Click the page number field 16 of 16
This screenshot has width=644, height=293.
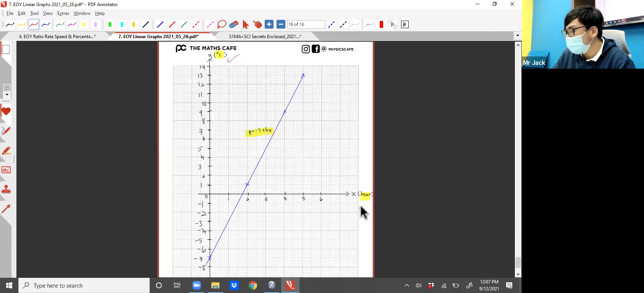pyautogui.click(x=306, y=24)
